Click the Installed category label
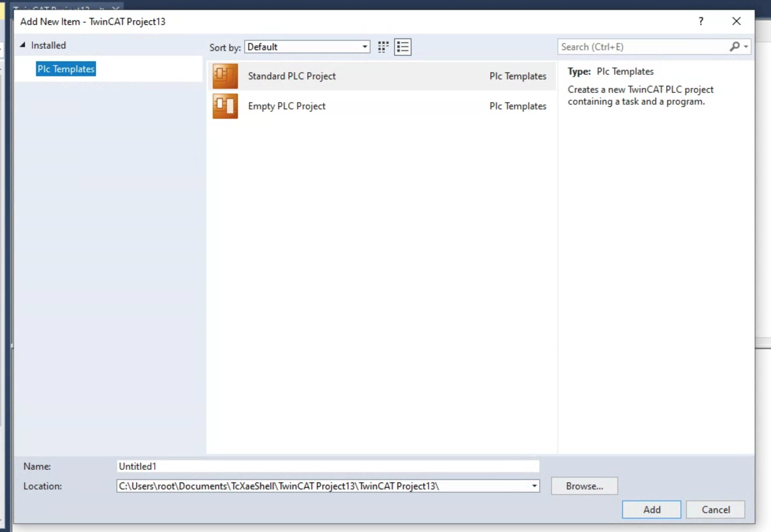Image resolution: width=771 pixels, height=532 pixels. [x=48, y=45]
